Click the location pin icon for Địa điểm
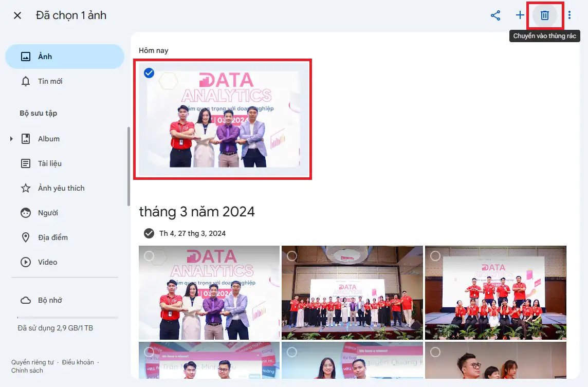 click(x=26, y=237)
